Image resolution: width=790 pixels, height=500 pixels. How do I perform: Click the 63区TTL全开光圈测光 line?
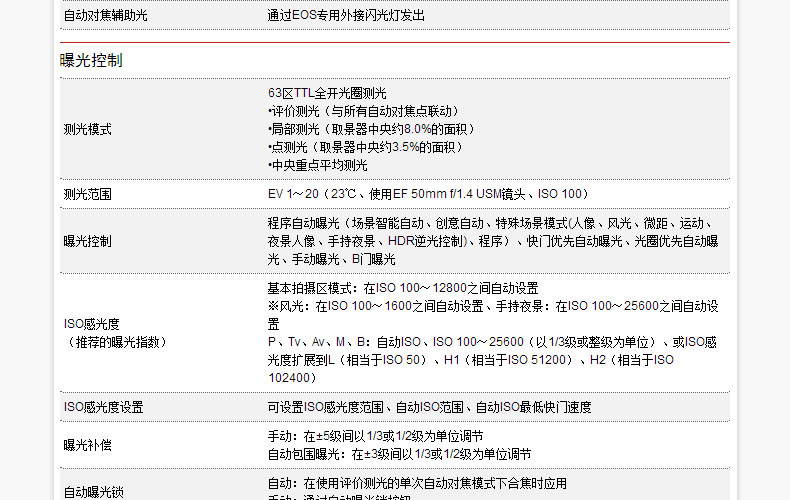[x=327, y=93]
